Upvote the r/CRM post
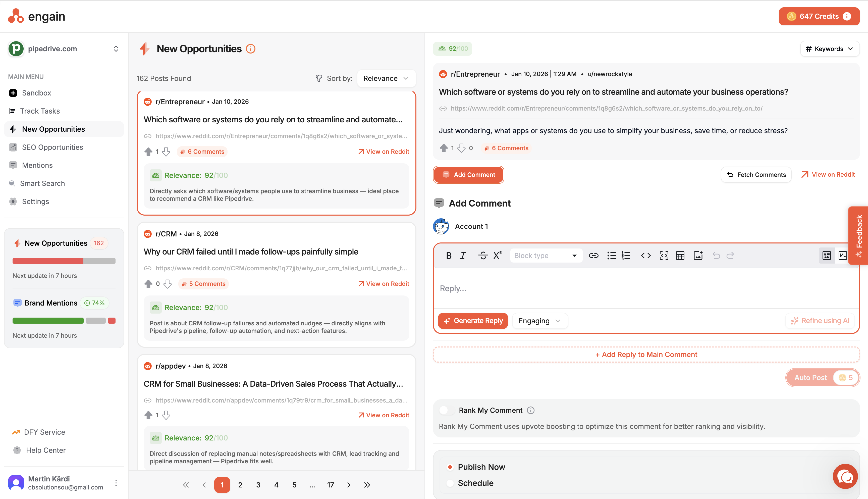Image resolution: width=868 pixels, height=499 pixels. click(x=148, y=284)
